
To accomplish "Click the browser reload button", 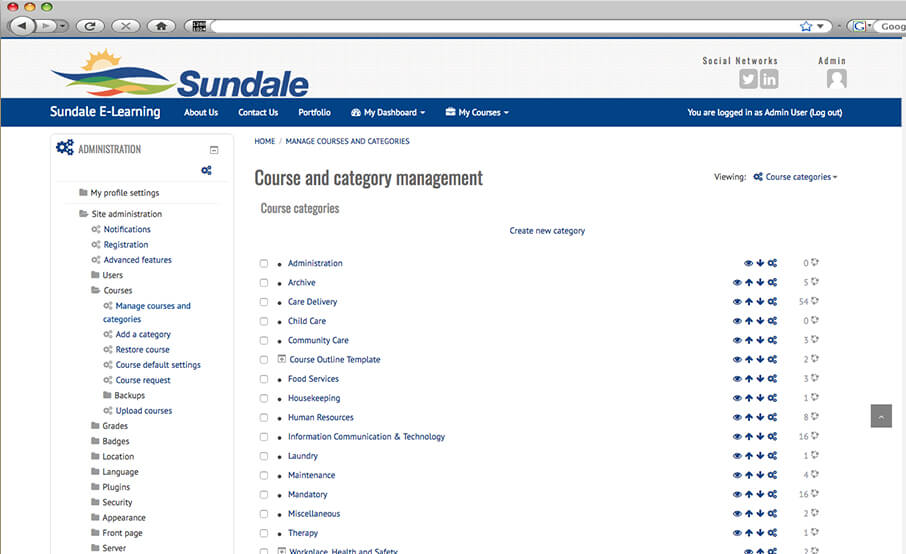I will click(90, 25).
